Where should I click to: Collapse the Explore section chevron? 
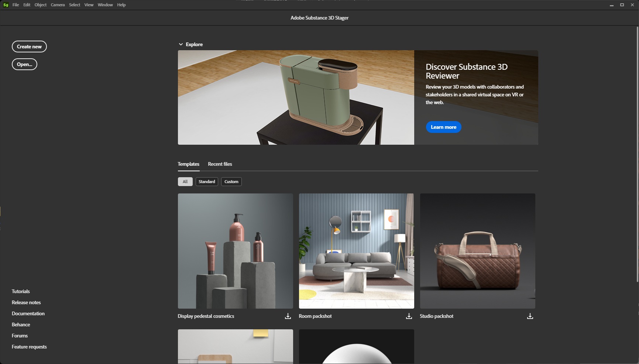point(181,44)
